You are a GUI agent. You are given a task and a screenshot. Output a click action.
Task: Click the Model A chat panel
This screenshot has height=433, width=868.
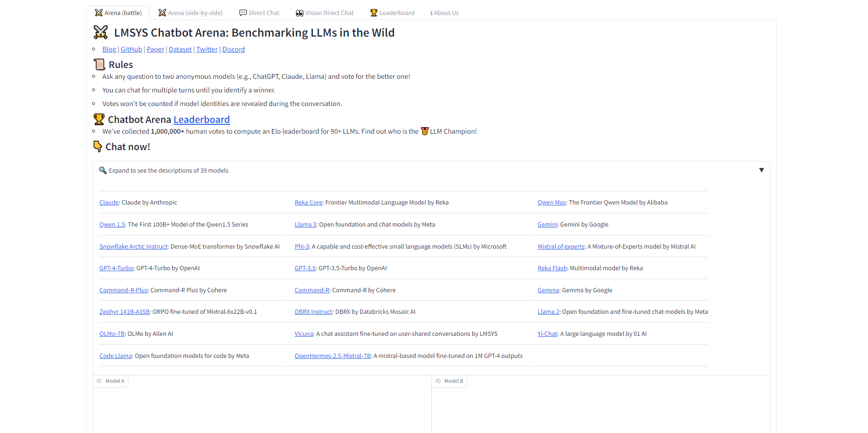pyautogui.click(x=262, y=404)
